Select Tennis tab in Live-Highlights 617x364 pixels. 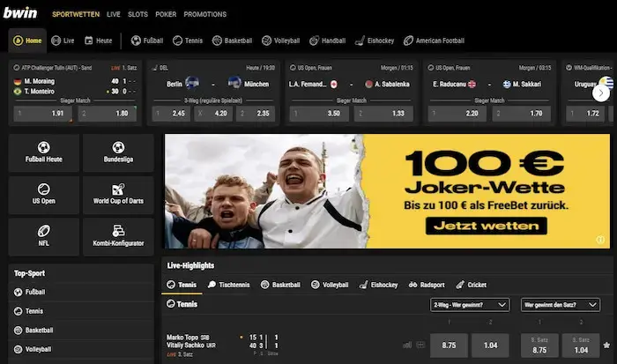tap(182, 285)
